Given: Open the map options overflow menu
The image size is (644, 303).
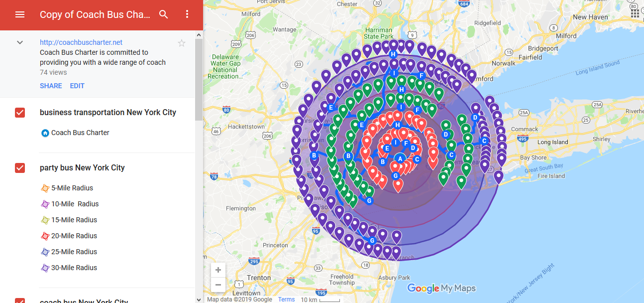Looking at the screenshot, I should 187,14.
